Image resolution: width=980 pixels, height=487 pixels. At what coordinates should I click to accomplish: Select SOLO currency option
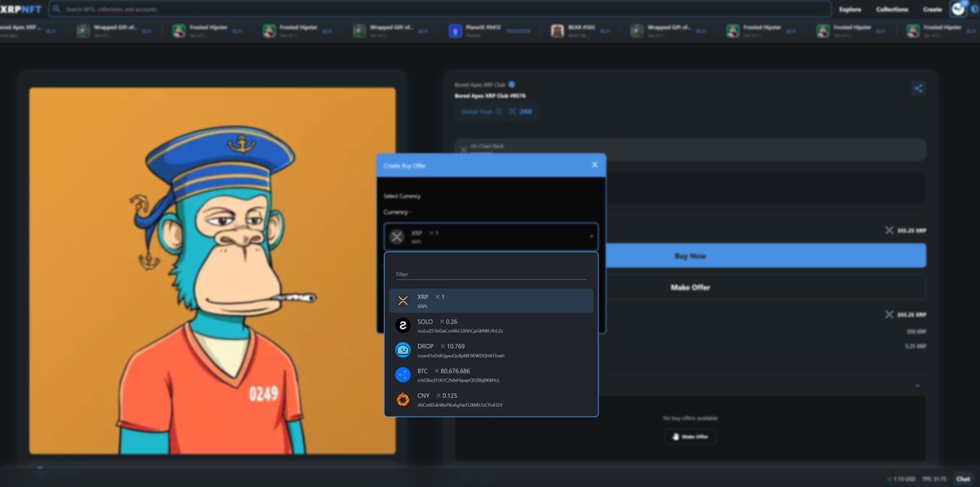[x=491, y=325]
